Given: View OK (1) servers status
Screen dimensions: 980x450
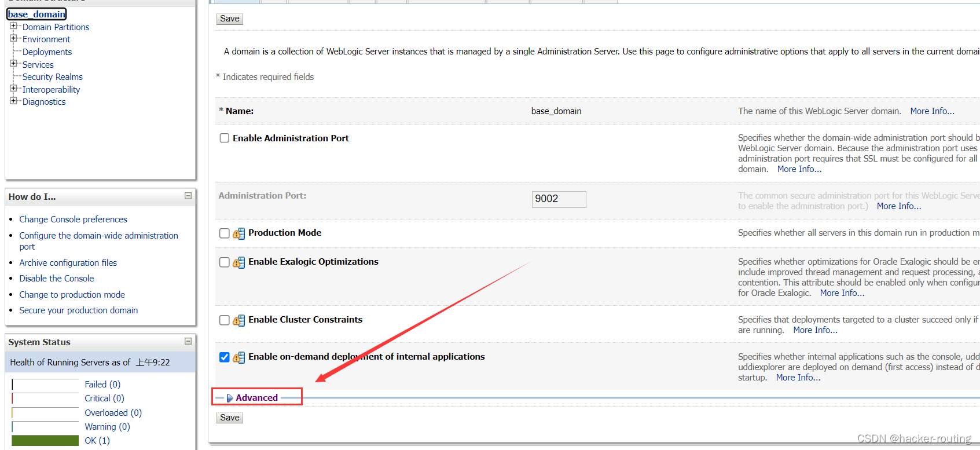Looking at the screenshot, I should coord(97,441).
